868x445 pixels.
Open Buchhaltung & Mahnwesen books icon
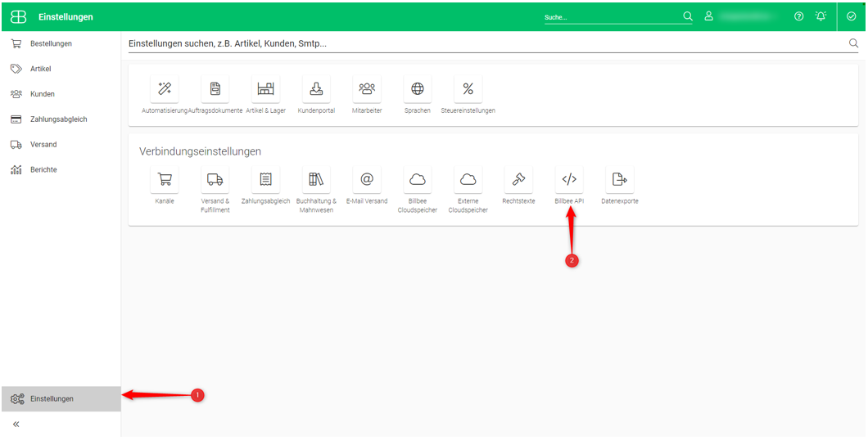point(316,179)
